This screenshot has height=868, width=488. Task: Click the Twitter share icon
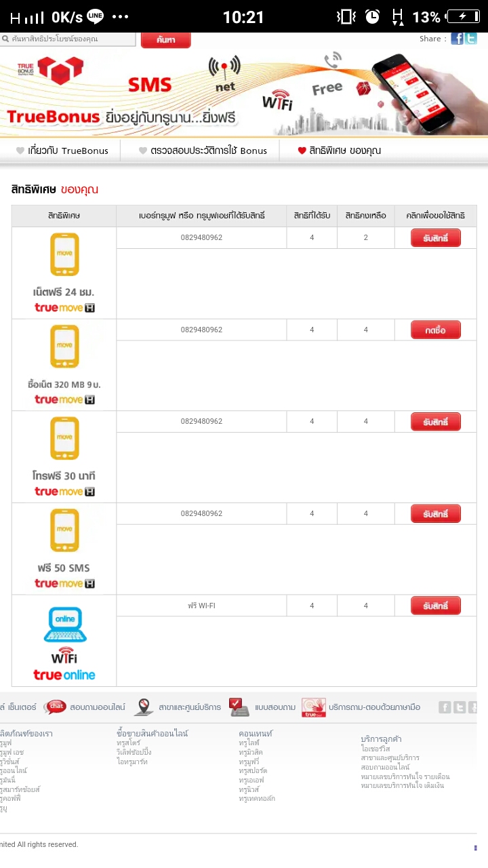tap(470, 39)
